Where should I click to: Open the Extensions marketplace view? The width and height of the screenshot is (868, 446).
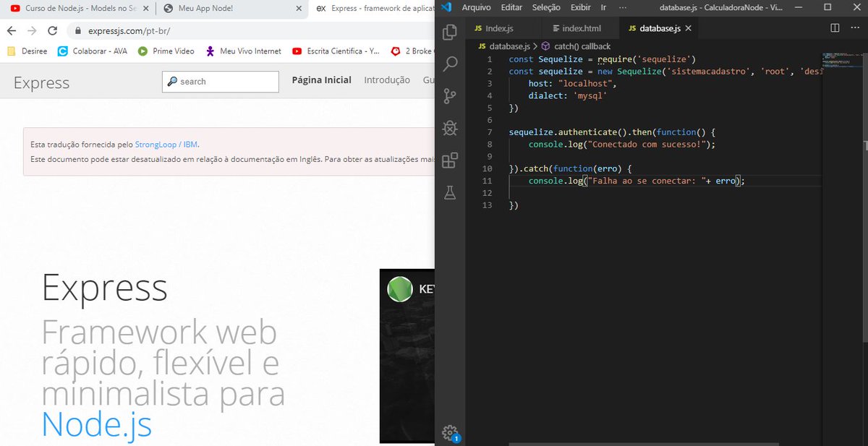tap(449, 160)
